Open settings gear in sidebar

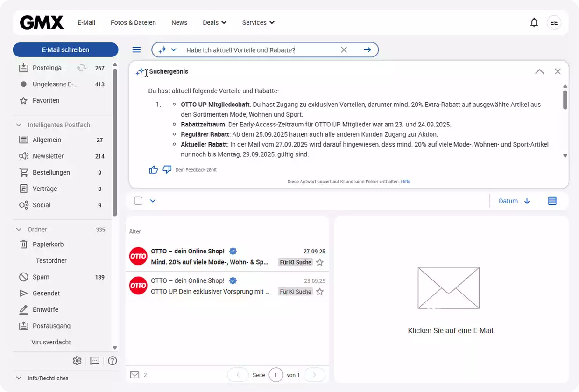[77, 361]
